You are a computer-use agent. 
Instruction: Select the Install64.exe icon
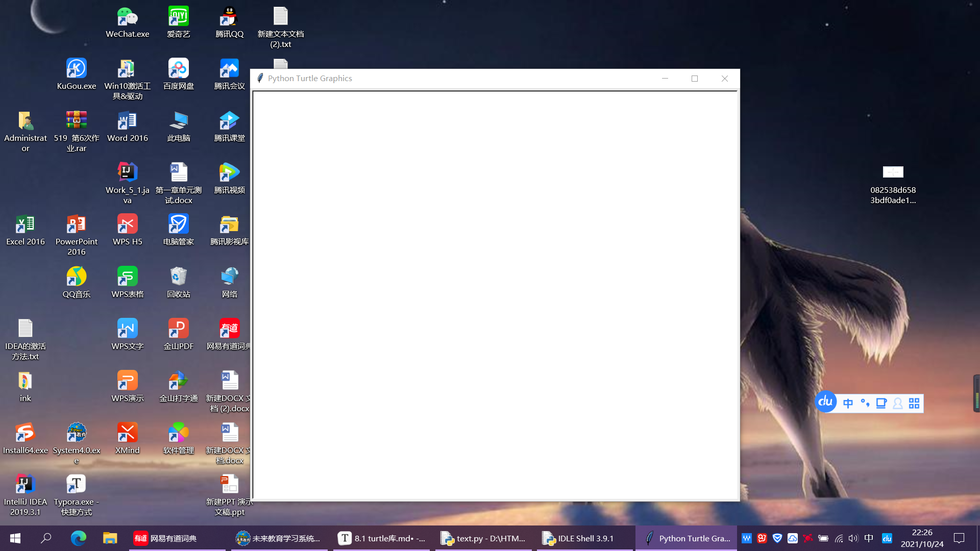point(25,439)
